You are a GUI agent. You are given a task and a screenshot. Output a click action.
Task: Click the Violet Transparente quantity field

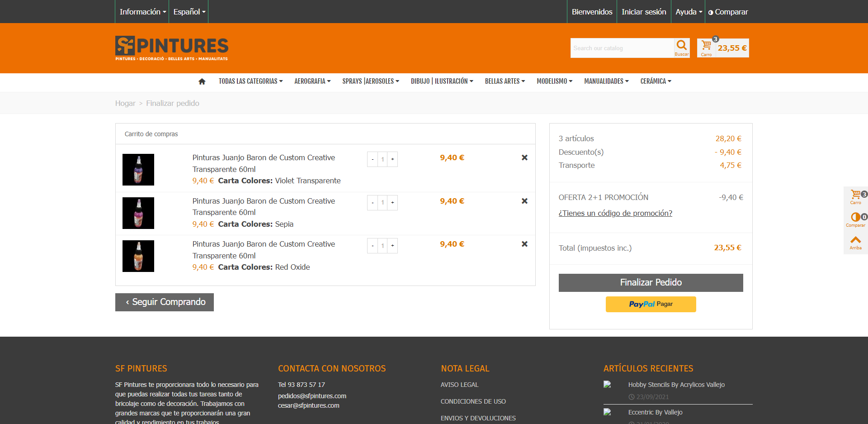(382, 159)
